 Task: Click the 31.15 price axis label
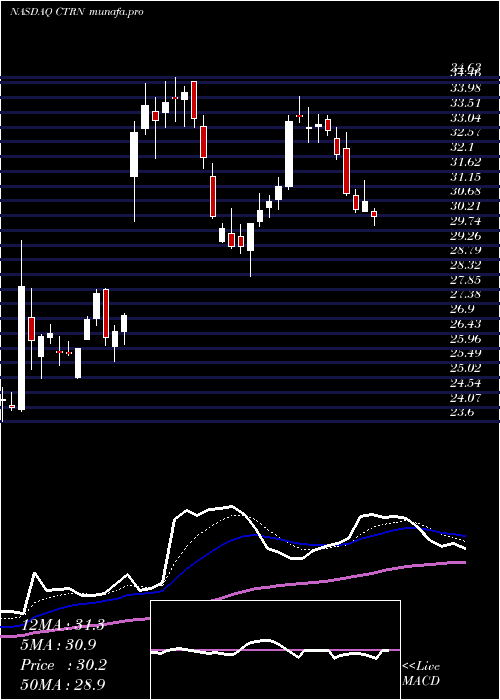tap(466, 177)
